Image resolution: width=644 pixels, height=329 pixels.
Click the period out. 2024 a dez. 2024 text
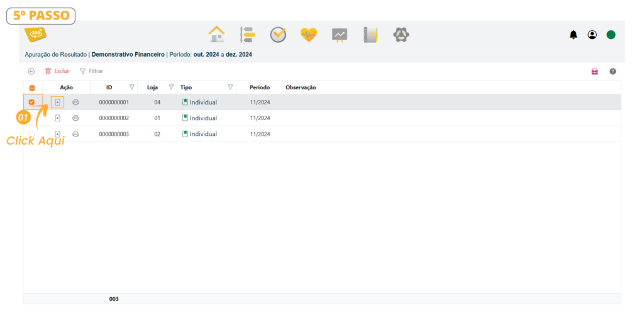click(223, 54)
